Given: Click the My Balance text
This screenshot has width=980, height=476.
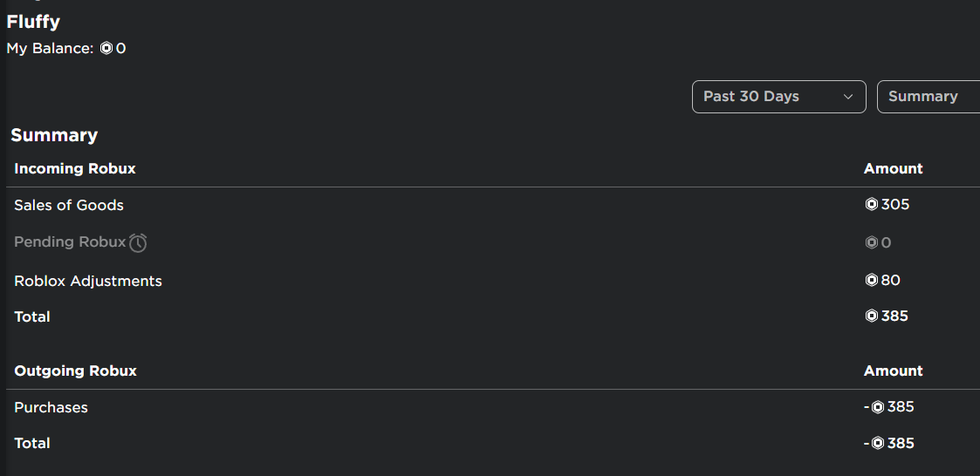Looking at the screenshot, I should (x=50, y=49).
